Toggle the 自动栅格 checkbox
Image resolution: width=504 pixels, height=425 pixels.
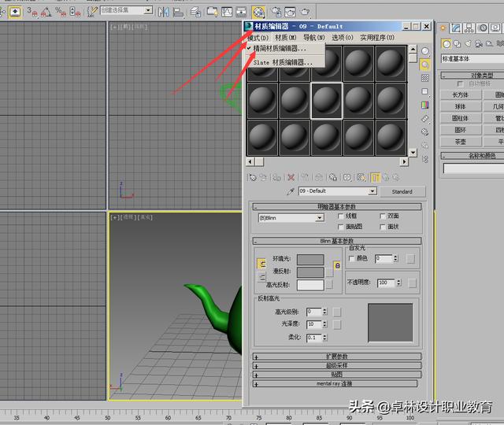(460, 84)
